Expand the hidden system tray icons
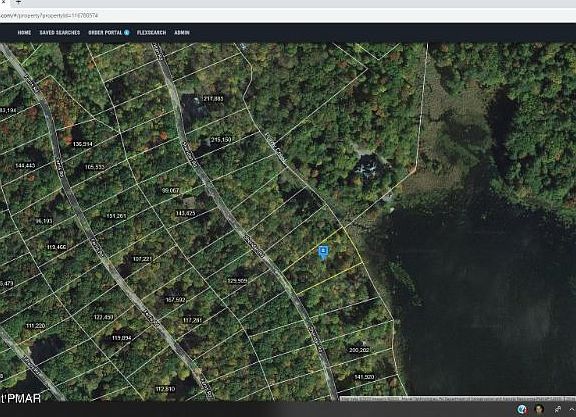 572,409
